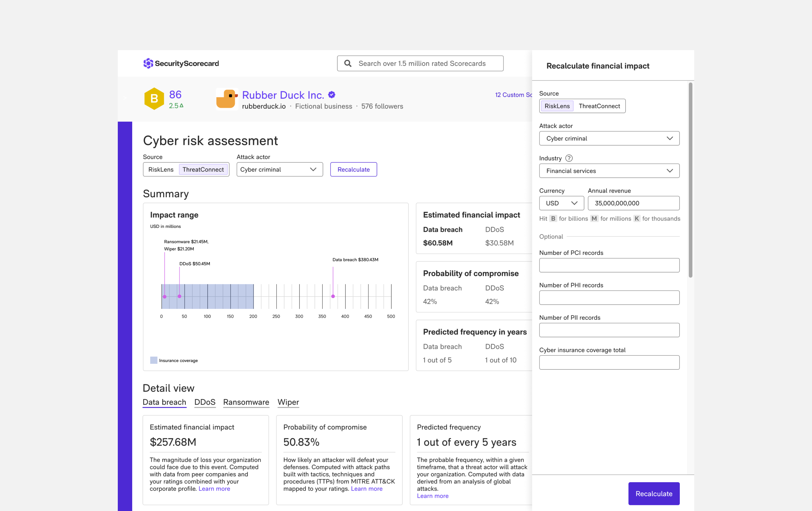The height and width of the screenshot is (511, 812).
Task: Click the K for thousands key hint
Action: tap(637, 219)
